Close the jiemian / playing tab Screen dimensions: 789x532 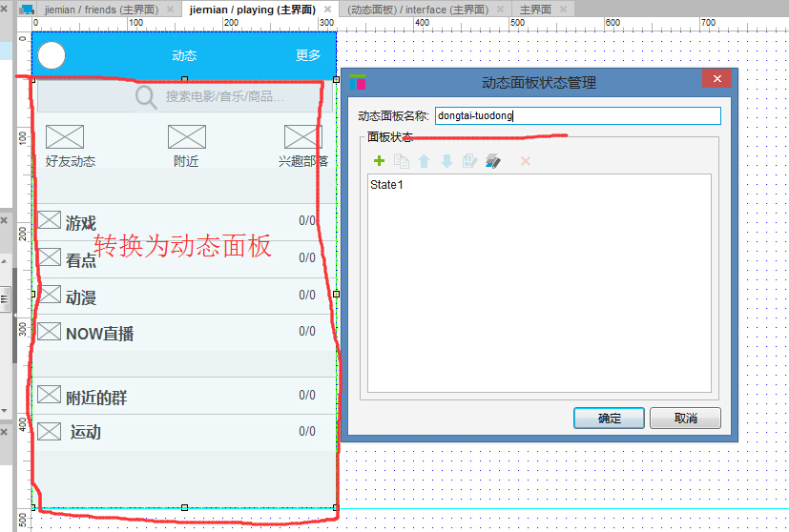tap(327, 9)
